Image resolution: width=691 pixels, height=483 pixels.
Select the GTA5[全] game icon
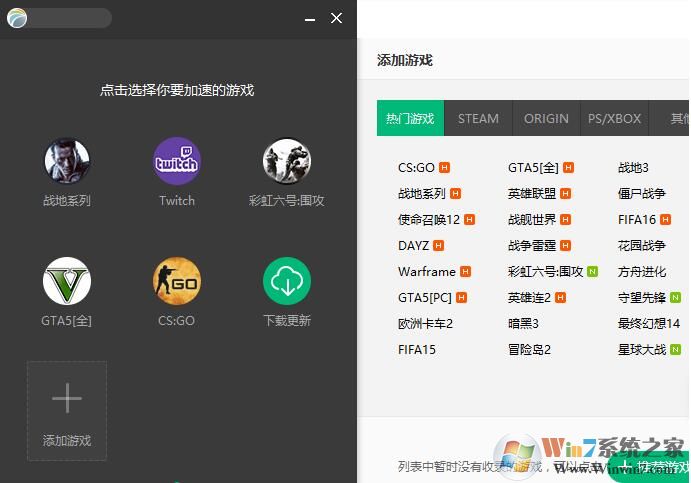(x=67, y=281)
